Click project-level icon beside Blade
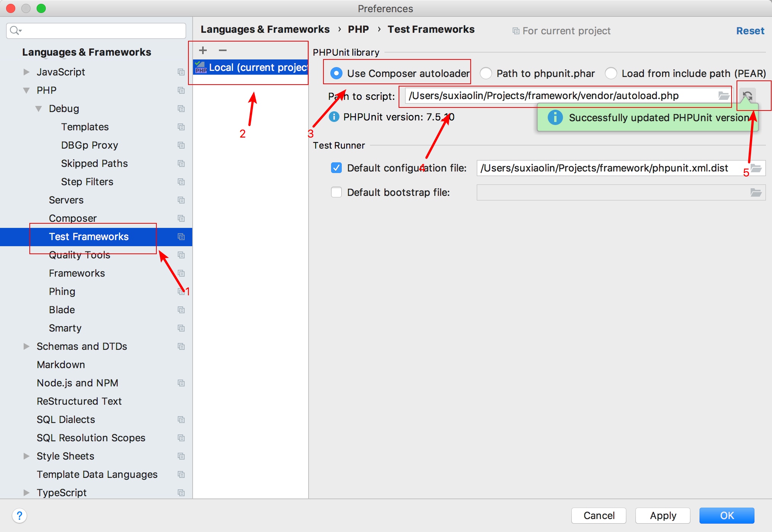This screenshot has height=532, width=772. click(x=181, y=310)
